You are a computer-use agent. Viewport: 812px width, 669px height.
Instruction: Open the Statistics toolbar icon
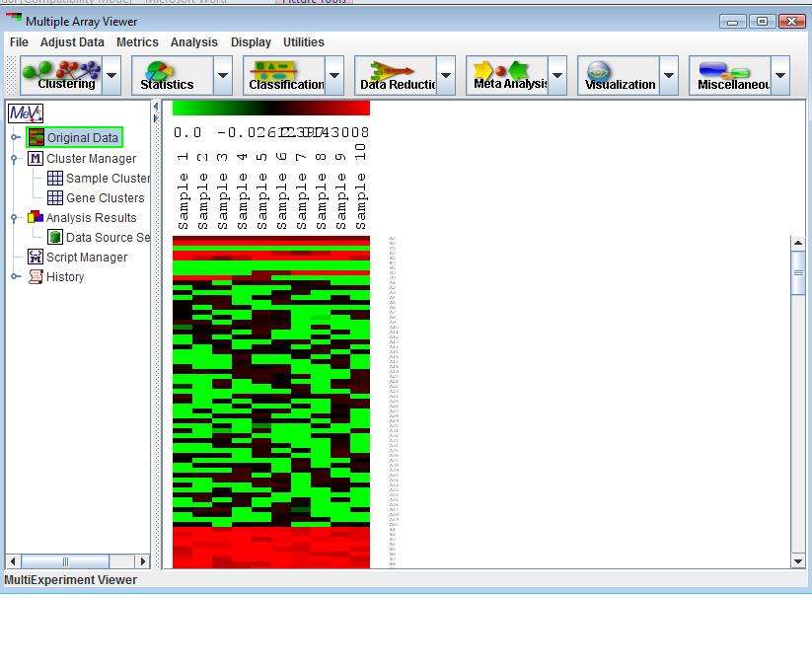point(169,75)
